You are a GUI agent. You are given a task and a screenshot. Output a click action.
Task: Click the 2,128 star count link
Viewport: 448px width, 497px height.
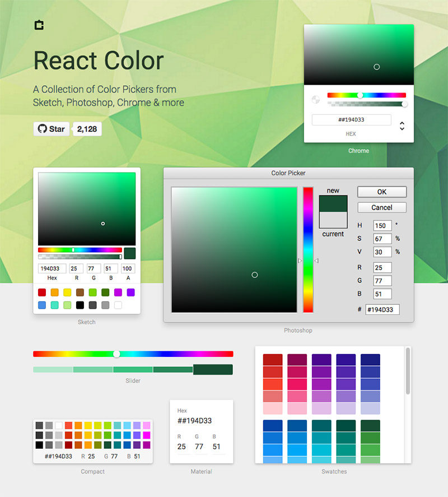[x=87, y=129]
